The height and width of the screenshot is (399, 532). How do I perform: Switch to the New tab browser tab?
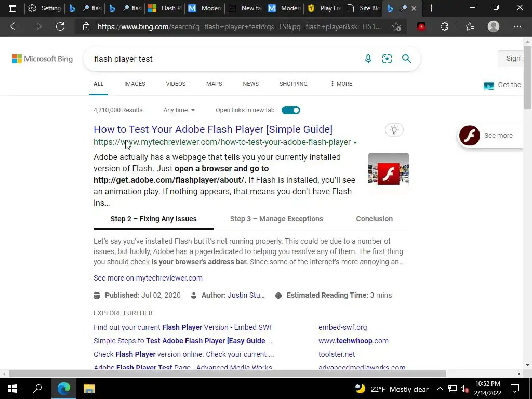pyautogui.click(x=245, y=8)
